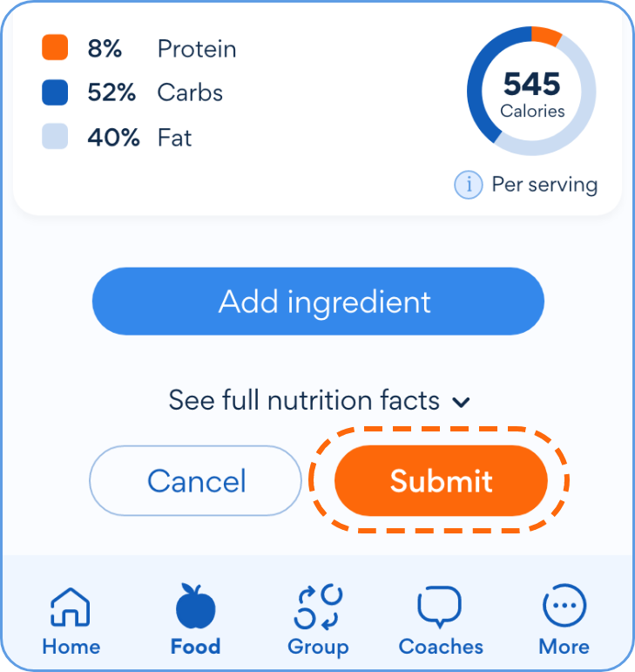The height and width of the screenshot is (672, 635).
Task: Click the Cancel button
Action: (196, 481)
